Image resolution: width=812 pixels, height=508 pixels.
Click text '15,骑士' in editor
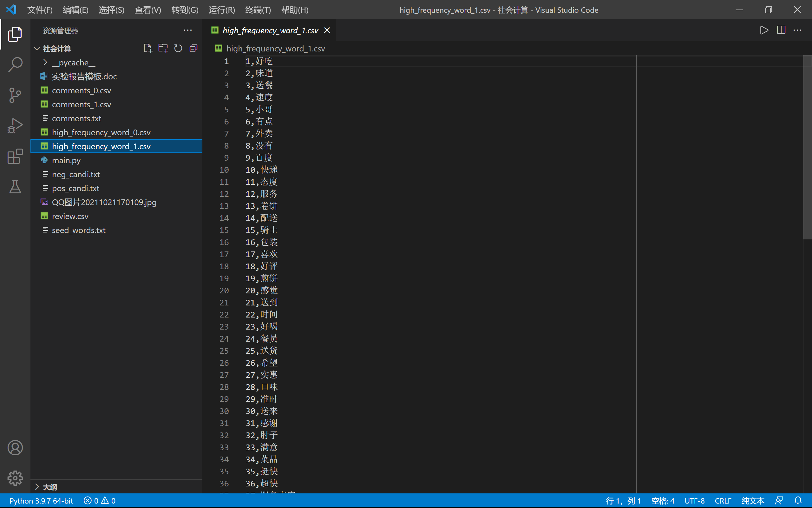[x=261, y=230]
